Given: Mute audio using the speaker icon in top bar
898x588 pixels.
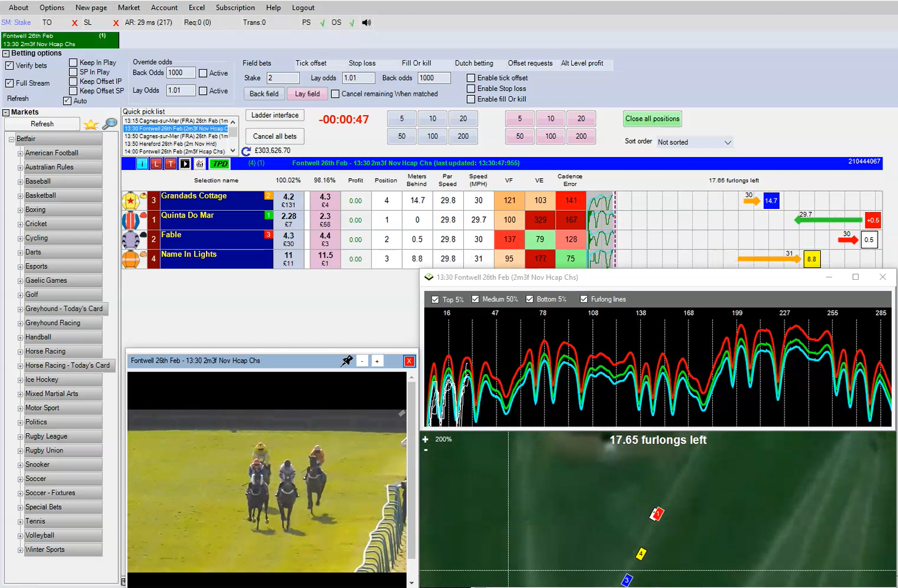Looking at the screenshot, I should [x=366, y=22].
